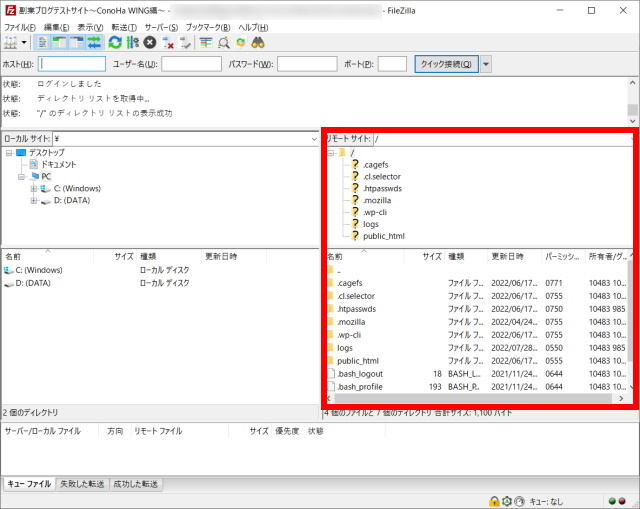Cancel the current operation icon

tap(149, 43)
